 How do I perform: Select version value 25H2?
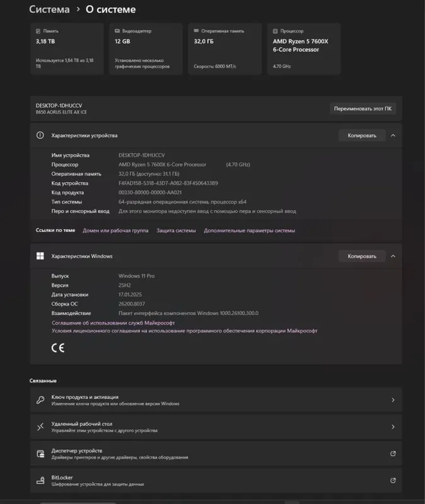[x=124, y=285]
